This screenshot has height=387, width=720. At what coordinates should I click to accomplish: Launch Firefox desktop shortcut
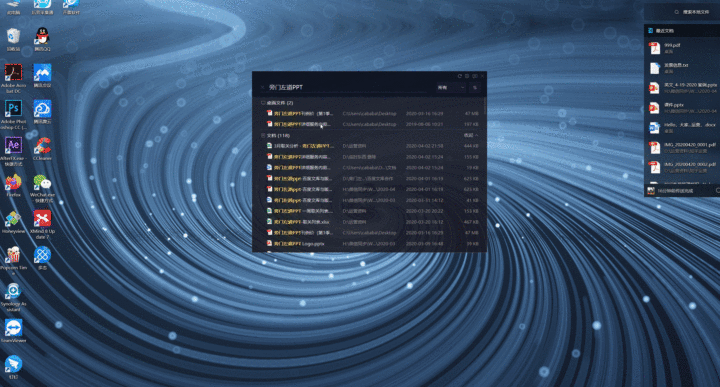(13, 185)
